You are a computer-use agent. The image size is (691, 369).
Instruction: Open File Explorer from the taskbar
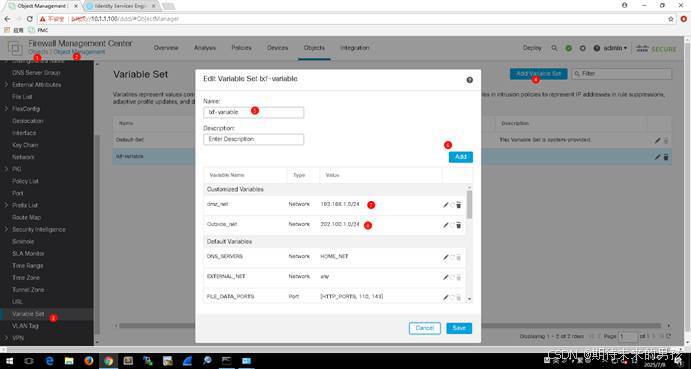point(69,361)
